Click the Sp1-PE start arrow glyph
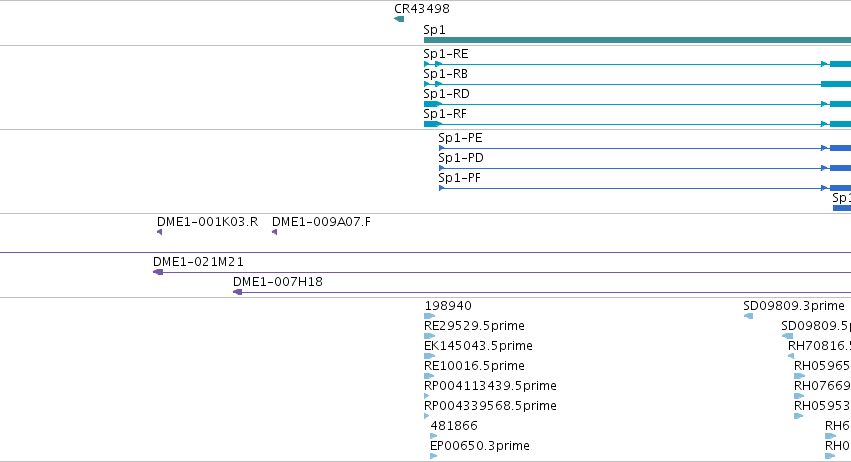Viewport: 851px width, 462px height. click(442, 148)
